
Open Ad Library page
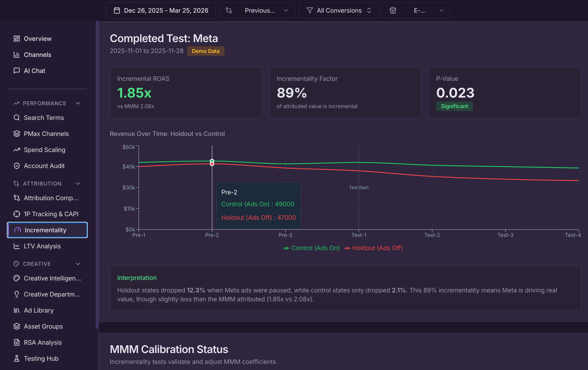coord(47,310)
